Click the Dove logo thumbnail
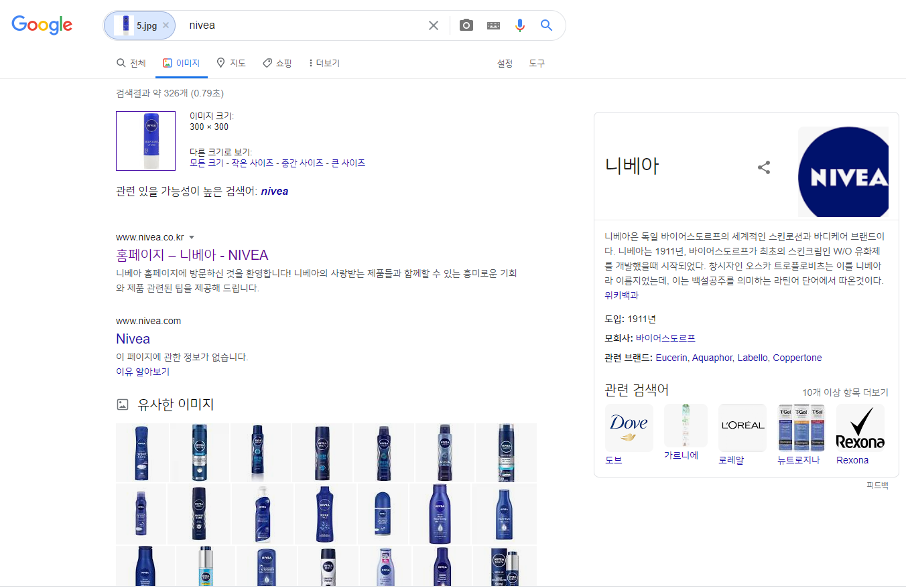Screen dimensions: 906x588 point(629,427)
